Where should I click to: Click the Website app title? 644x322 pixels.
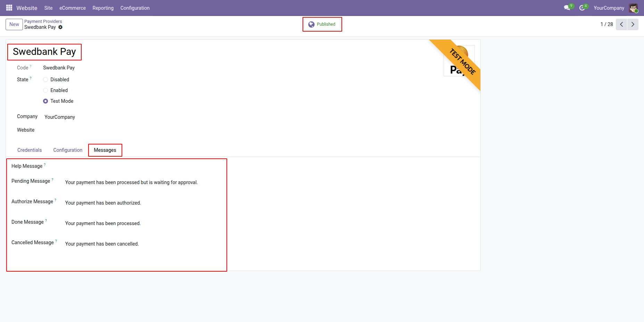tap(27, 8)
